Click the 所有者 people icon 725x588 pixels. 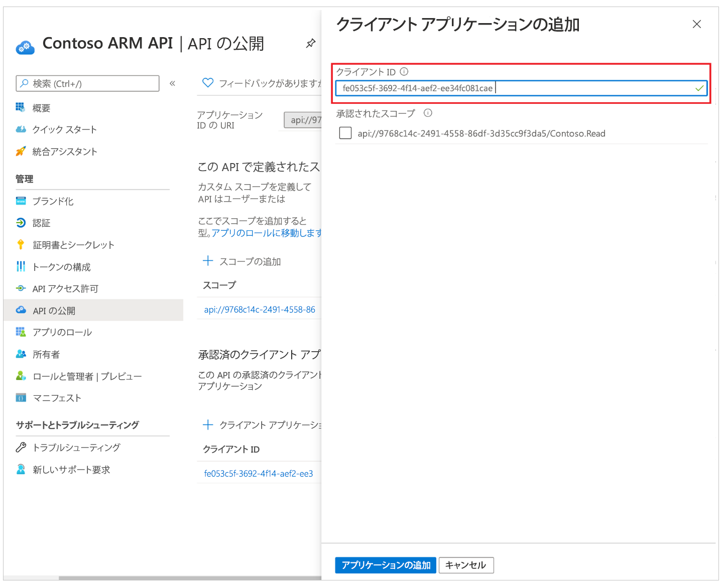coord(21,354)
